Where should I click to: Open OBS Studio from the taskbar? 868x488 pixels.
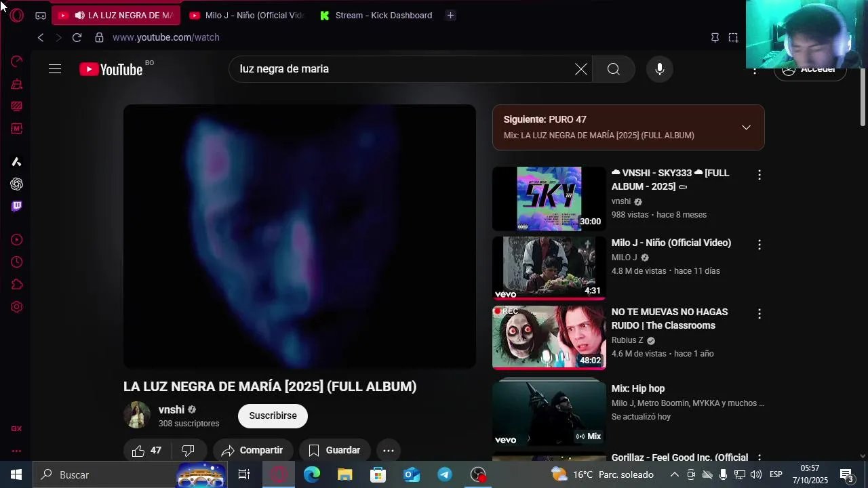pos(479,474)
